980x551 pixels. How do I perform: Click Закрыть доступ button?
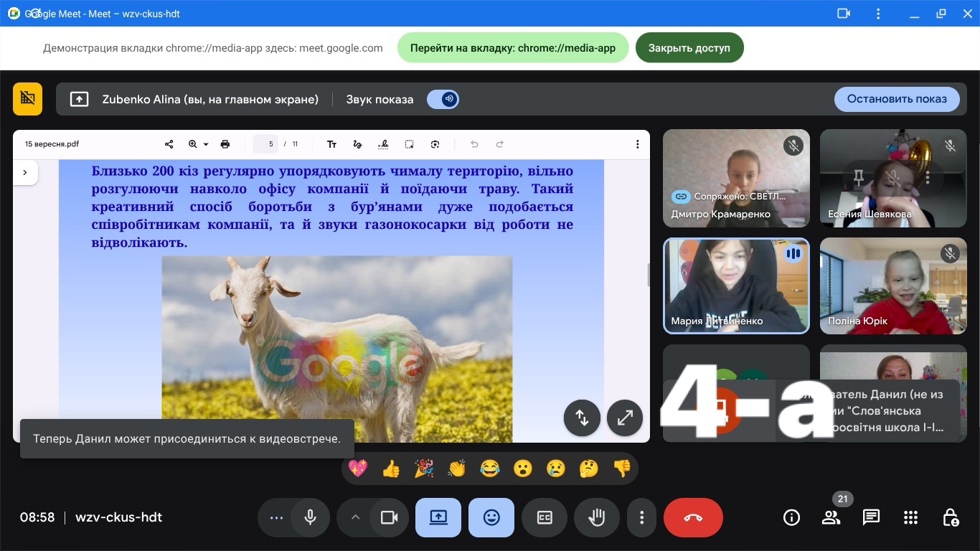pyautogui.click(x=689, y=48)
